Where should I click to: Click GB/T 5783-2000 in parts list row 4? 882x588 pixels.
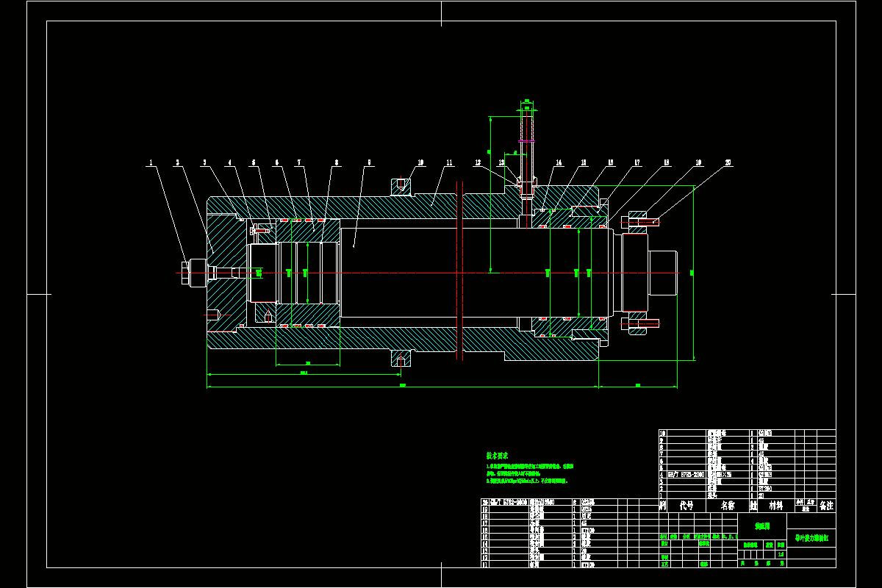click(x=686, y=475)
